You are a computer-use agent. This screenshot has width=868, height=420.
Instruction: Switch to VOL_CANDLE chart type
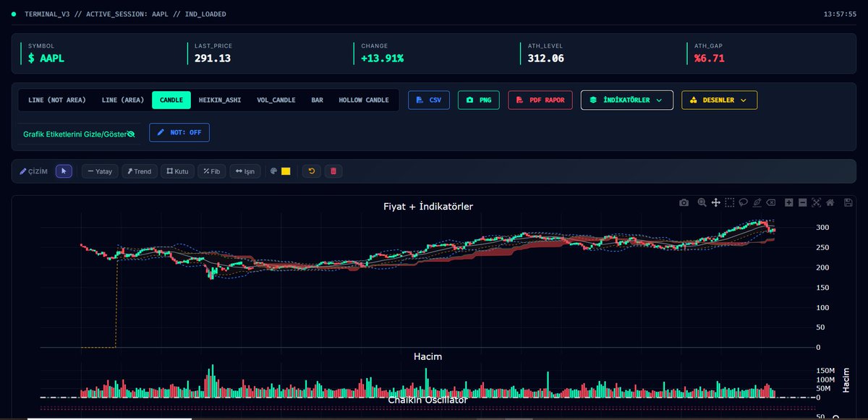pyautogui.click(x=276, y=100)
